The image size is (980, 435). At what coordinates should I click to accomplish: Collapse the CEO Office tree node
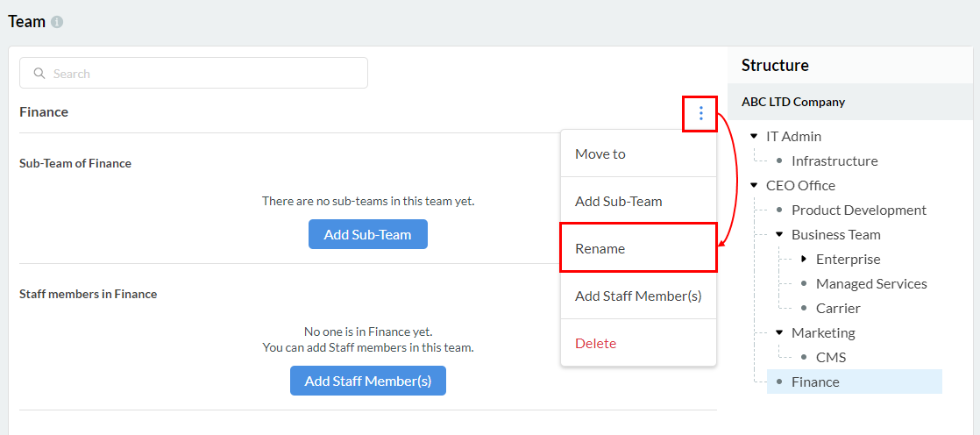point(754,185)
